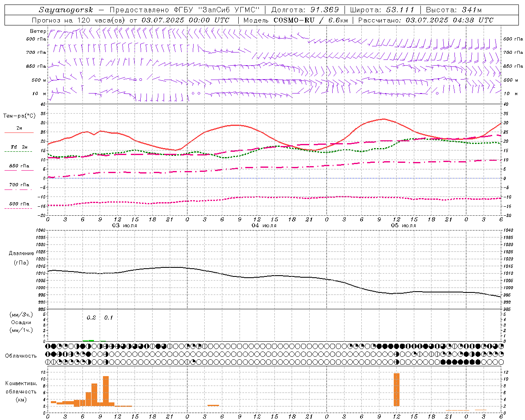This screenshot has width=525, height=420.
Task: Click the Осадки precipitation label
Action: tap(21, 322)
